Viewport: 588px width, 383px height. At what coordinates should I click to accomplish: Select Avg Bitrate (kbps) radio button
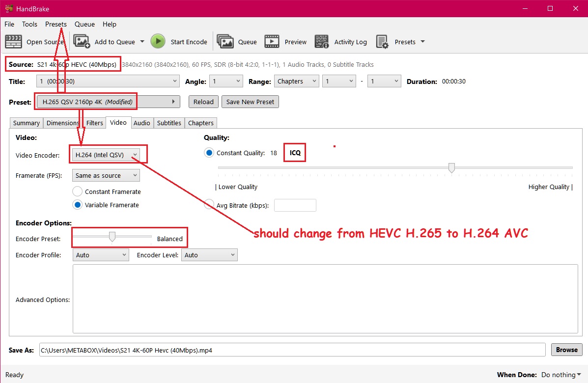coord(209,205)
